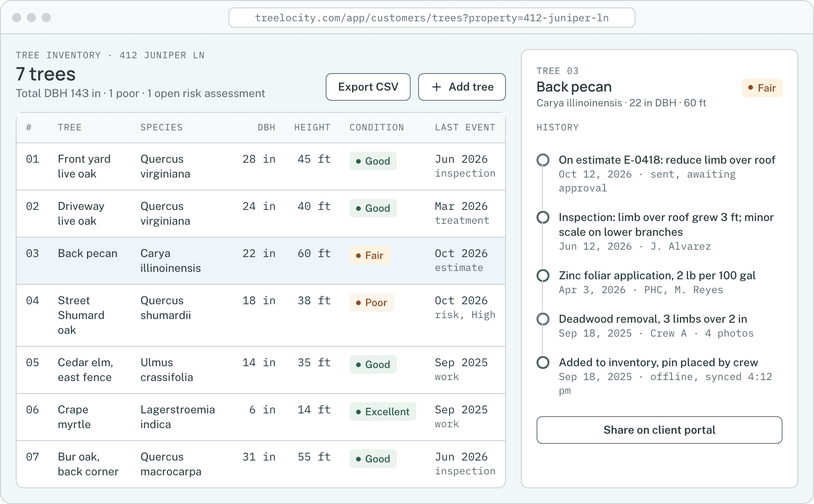Viewport: 814px width, 504px height.
Task: Sort by the TREE column header
Action: tap(69, 128)
